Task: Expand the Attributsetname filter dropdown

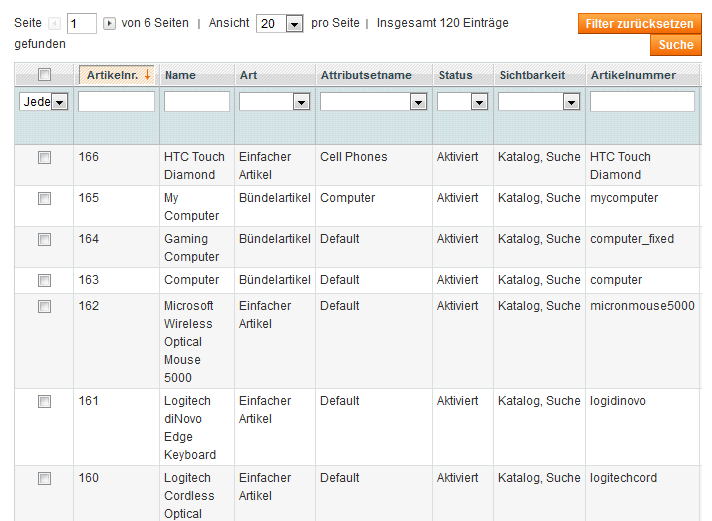Action: pyautogui.click(x=373, y=102)
